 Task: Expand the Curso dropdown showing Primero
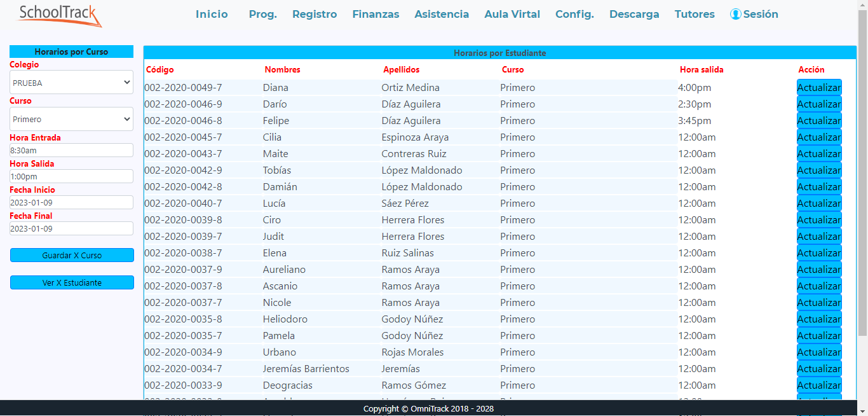coord(71,119)
